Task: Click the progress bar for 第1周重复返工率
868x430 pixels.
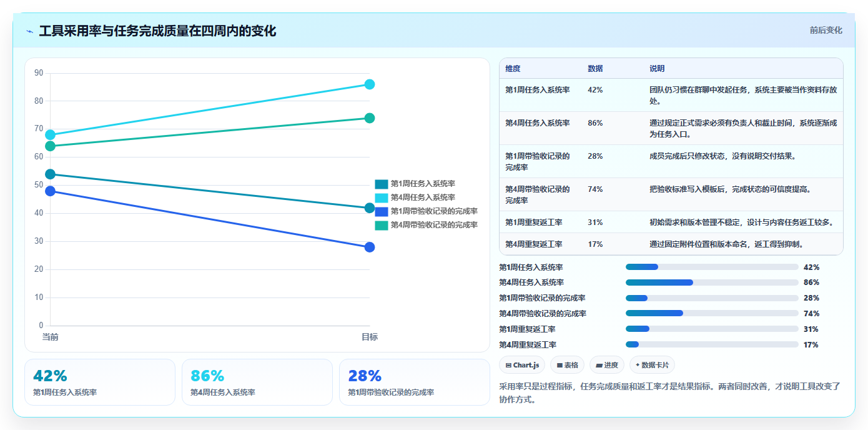Action: click(712, 329)
